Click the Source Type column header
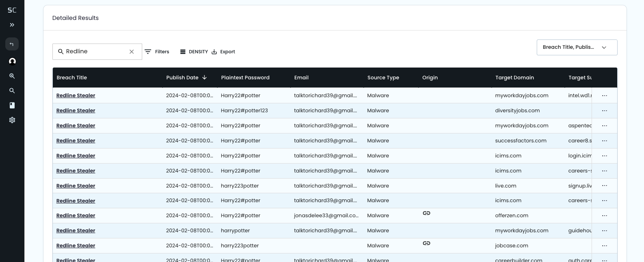Image resolution: width=644 pixels, height=262 pixels. (383, 78)
